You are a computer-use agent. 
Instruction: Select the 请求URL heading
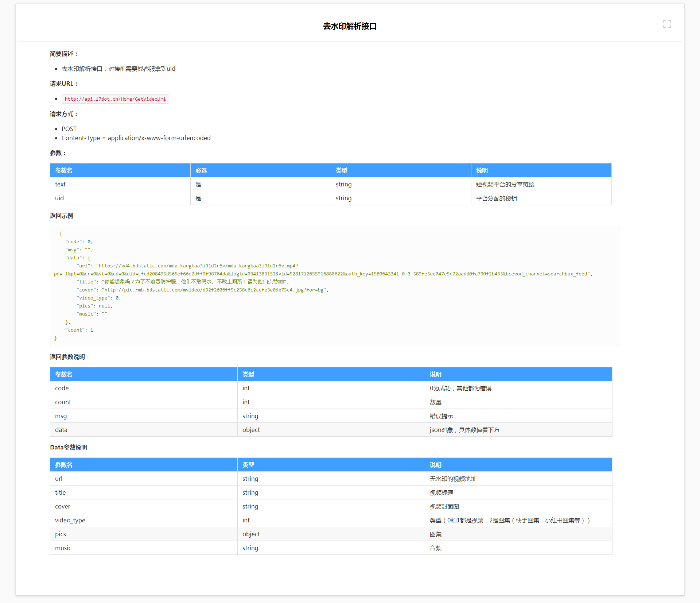coord(64,84)
